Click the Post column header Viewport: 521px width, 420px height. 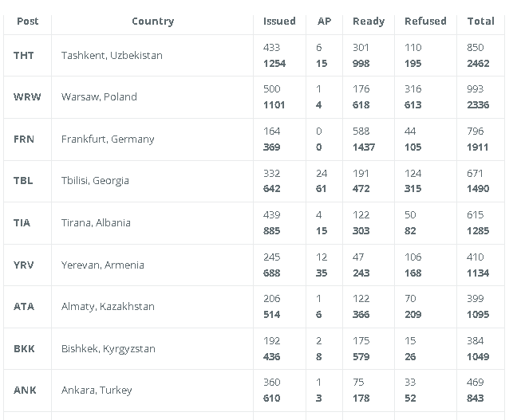click(x=28, y=22)
